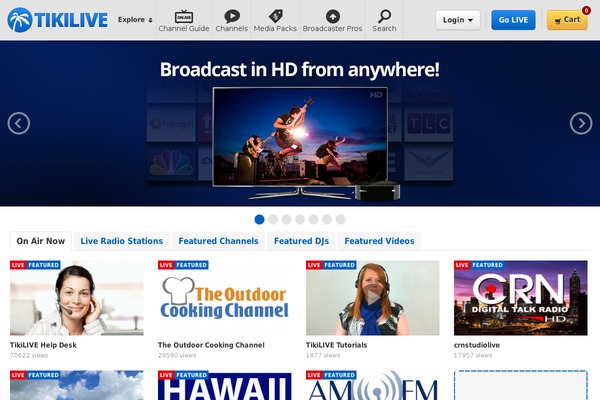The height and width of the screenshot is (400, 600).
Task: Click the '70622 views' text
Action: click(29, 355)
